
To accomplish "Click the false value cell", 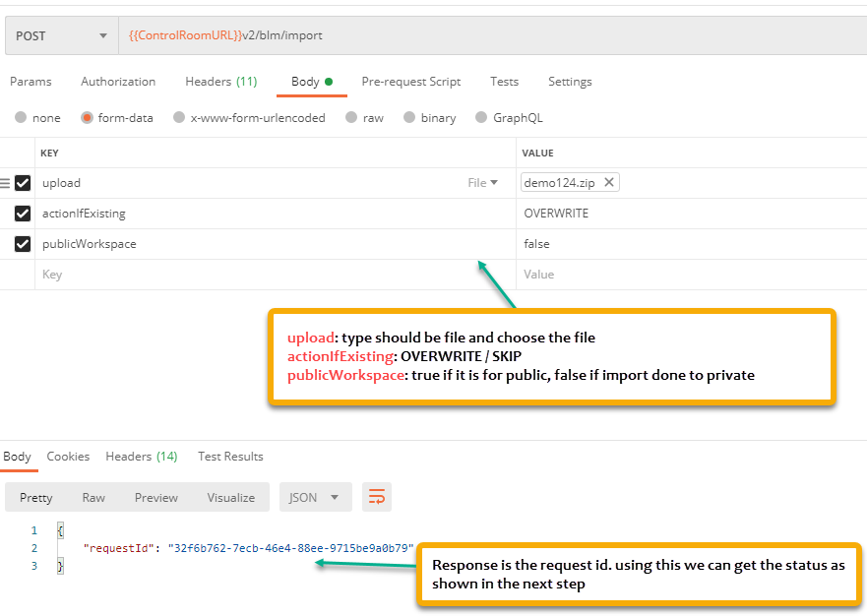I will click(692, 244).
